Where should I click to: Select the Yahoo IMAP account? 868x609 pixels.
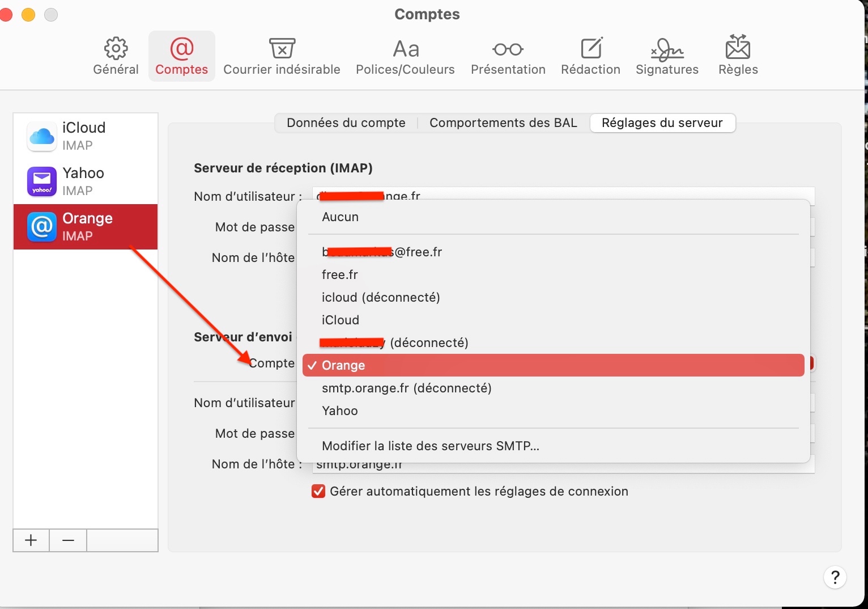[86, 181]
